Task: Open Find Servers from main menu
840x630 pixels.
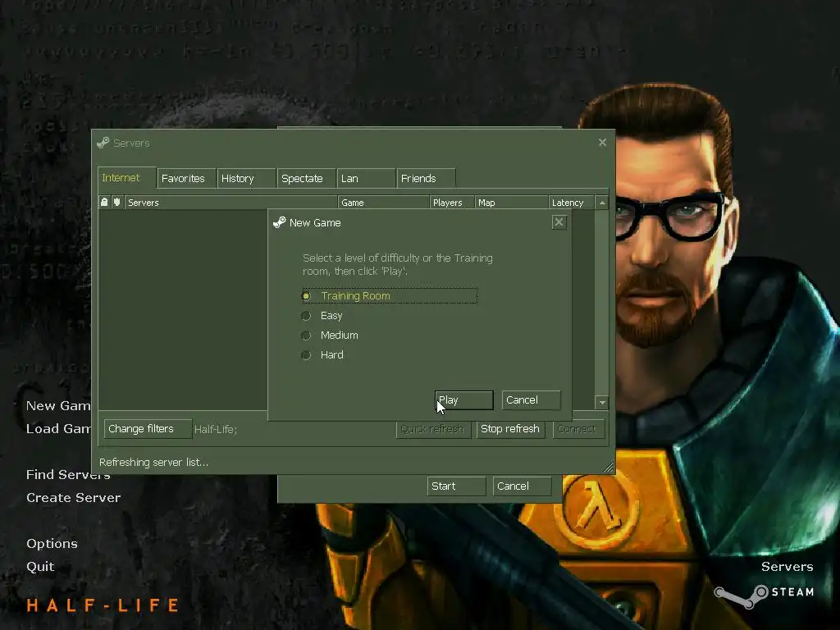Action: pyautogui.click(x=68, y=475)
